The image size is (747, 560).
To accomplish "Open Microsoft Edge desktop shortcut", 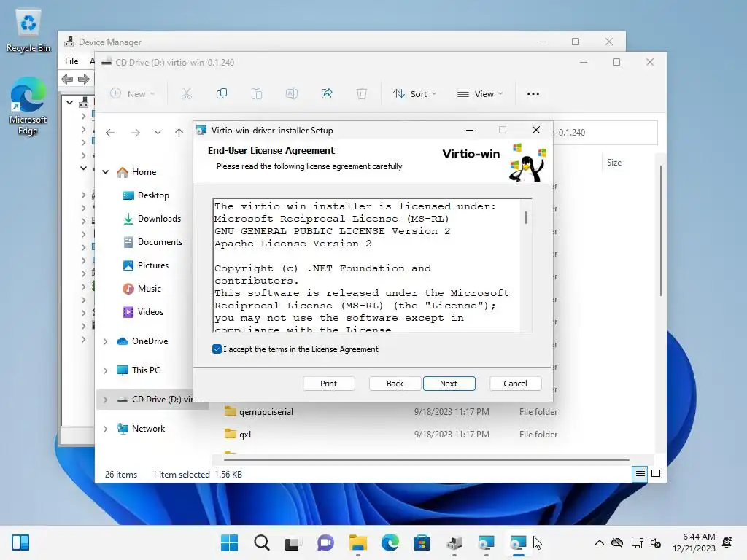I will coord(28,106).
